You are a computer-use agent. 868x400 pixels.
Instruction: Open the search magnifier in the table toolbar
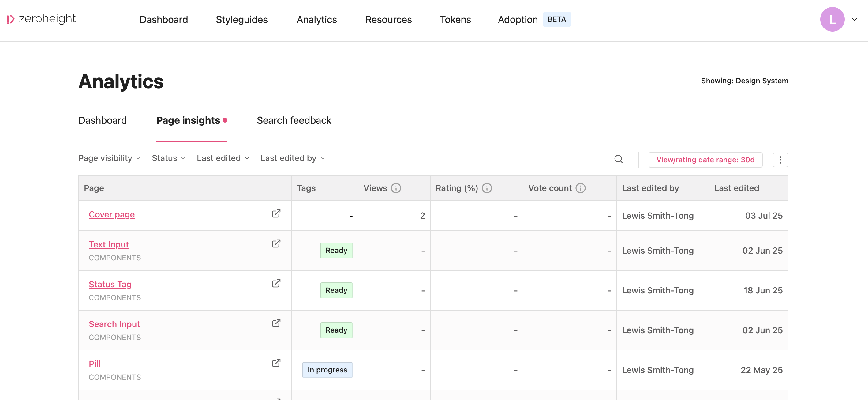pos(618,159)
